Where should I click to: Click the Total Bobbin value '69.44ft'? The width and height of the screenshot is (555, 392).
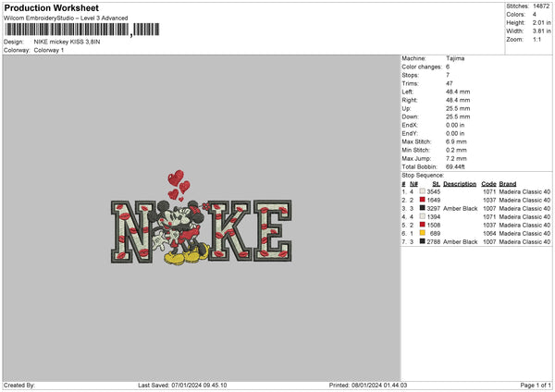(x=455, y=166)
